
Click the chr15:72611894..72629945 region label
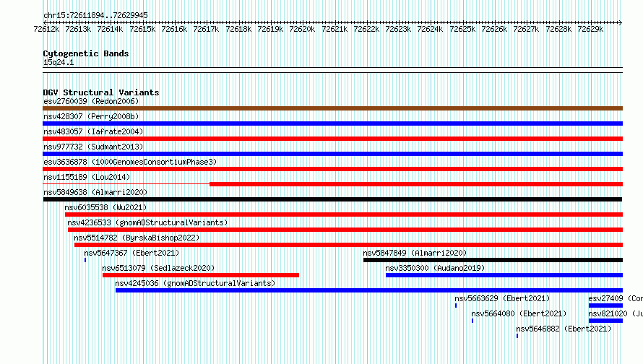coord(95,15)
